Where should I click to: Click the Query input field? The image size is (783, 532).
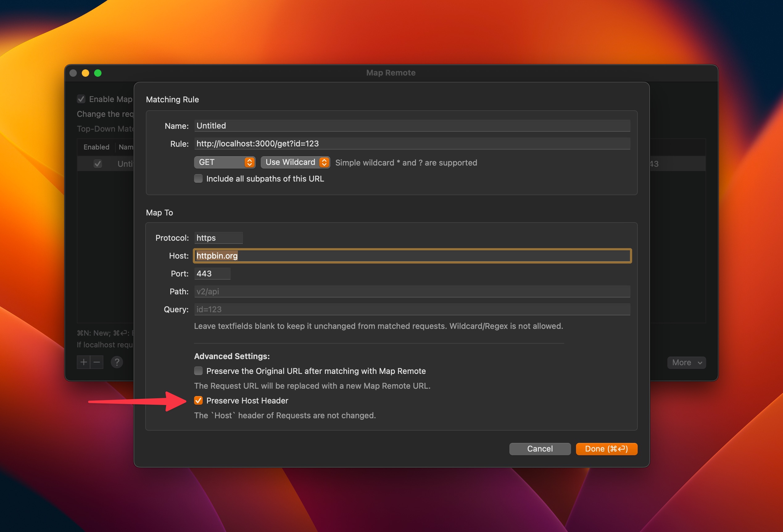pos(412,309)
